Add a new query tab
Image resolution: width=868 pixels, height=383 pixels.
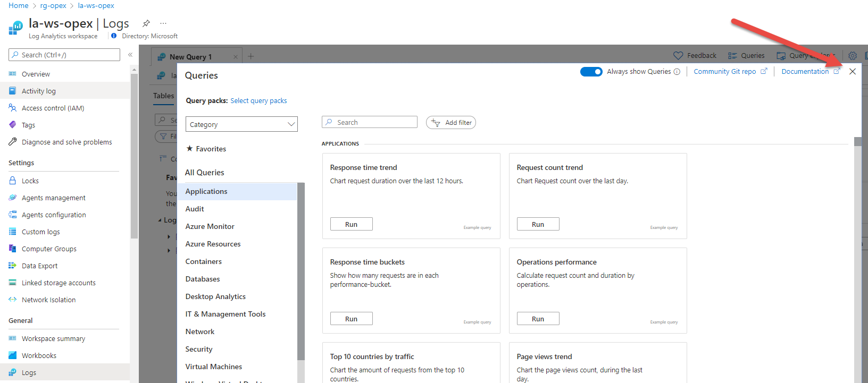(x=251, y=56)
